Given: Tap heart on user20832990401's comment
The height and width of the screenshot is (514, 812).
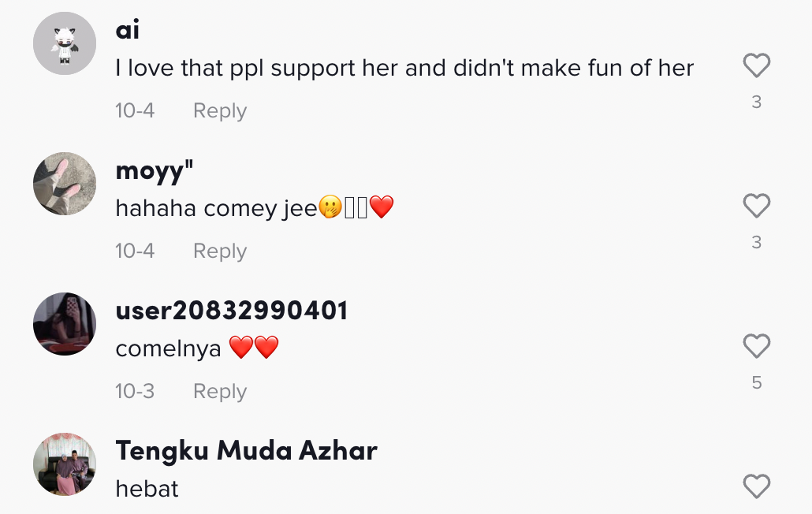Looking at the screenshot, I should [x=757, y=346].
